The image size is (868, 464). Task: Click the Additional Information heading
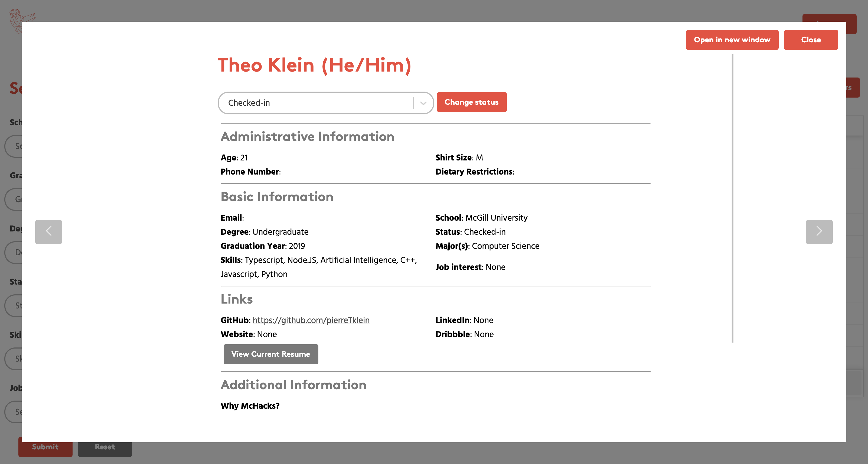[293, 385]
